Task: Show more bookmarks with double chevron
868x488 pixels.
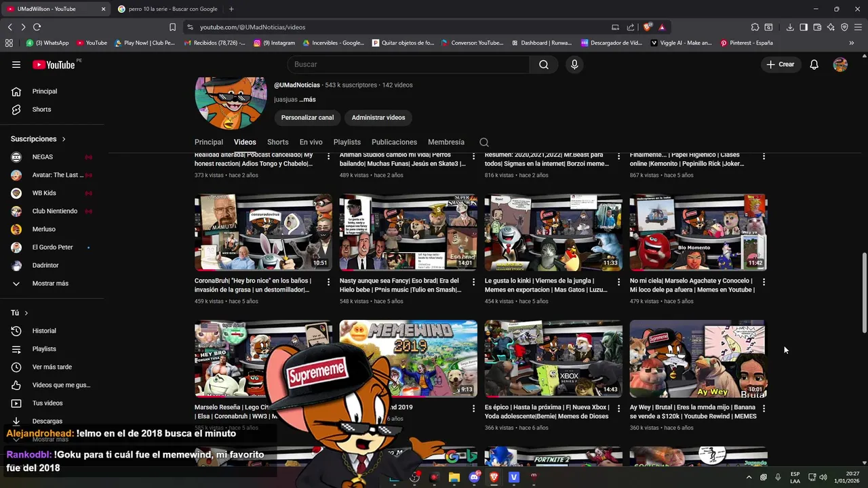Action: click(852, 43)
